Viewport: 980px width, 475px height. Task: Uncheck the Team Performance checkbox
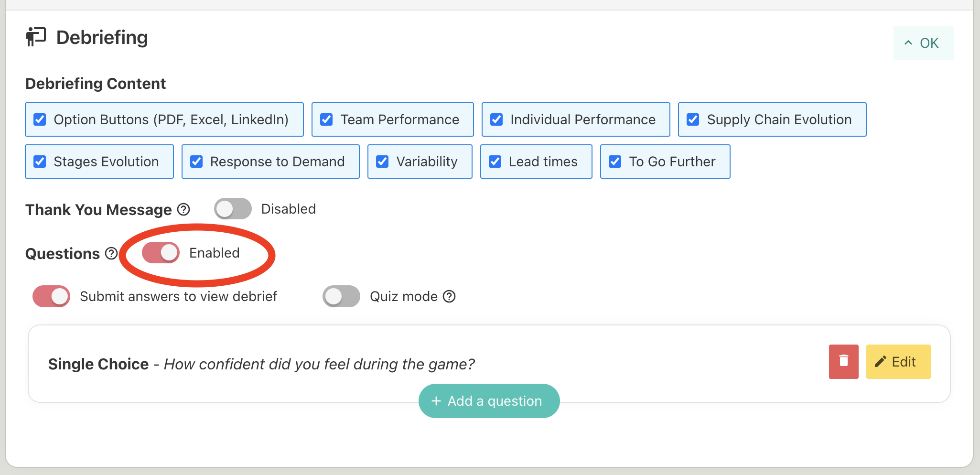(327, 119)
